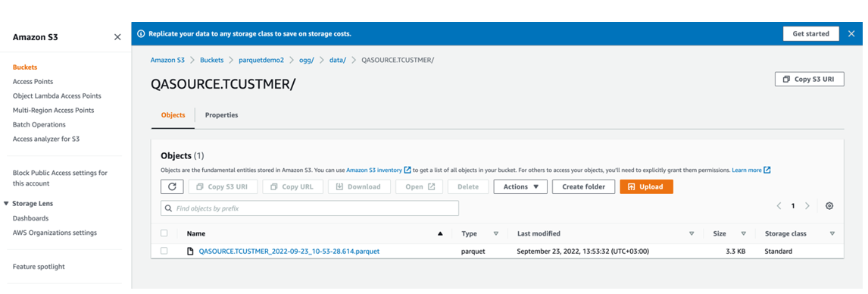This screenshot has height=294, width=868.
Task: Go to data/ breadcrumb link
Action: [338, 60]
